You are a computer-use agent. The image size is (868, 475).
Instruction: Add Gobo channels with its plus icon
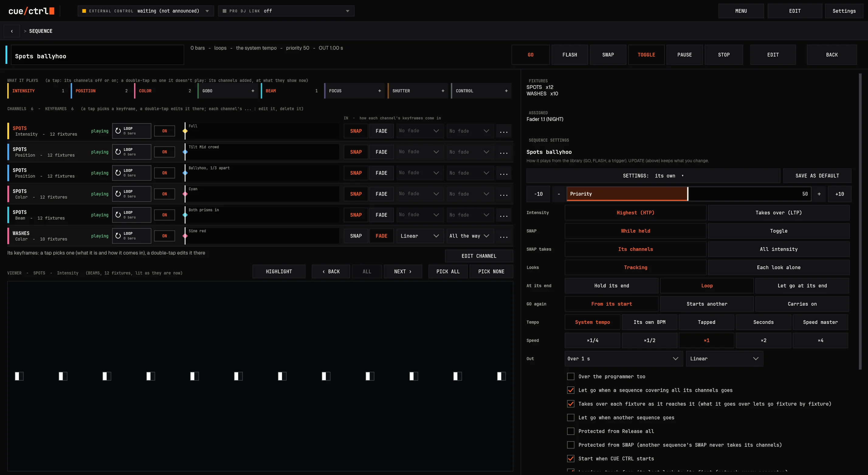253,91
